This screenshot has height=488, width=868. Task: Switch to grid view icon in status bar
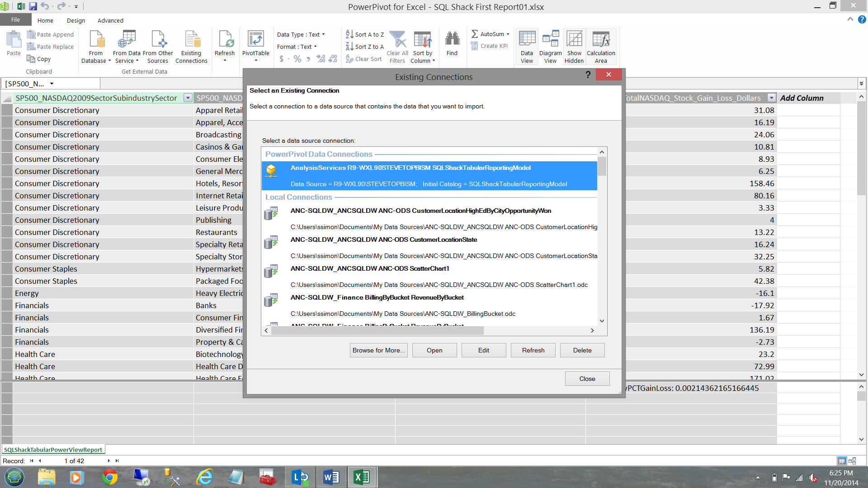[x=841, y=461]
